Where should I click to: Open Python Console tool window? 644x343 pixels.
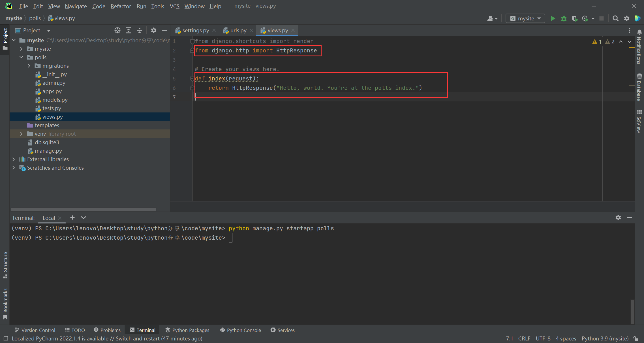(241, 330)
